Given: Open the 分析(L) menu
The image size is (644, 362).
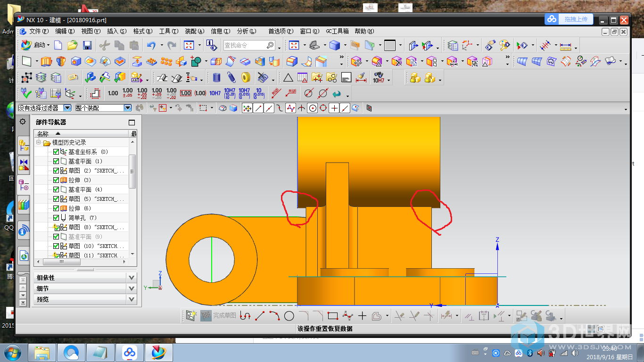Looking at the screenshot, I should 247,31.
